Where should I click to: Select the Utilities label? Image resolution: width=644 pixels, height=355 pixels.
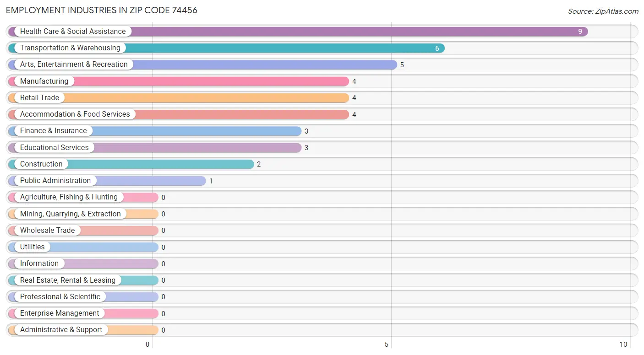tap(33, 247)
